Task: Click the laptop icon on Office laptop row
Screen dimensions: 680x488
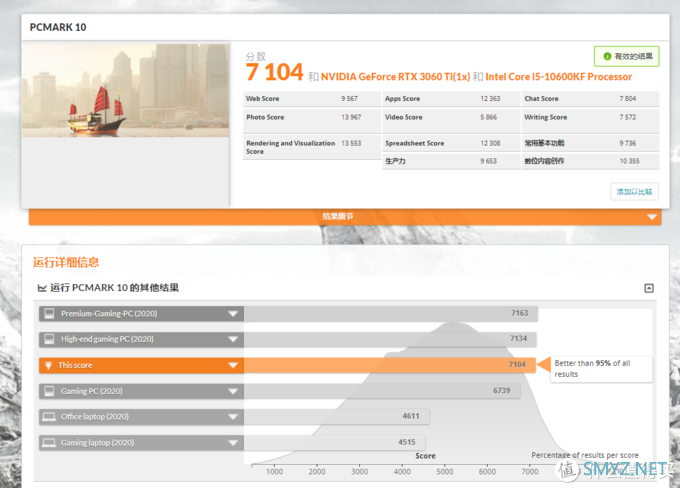Action: click(49, 416)
